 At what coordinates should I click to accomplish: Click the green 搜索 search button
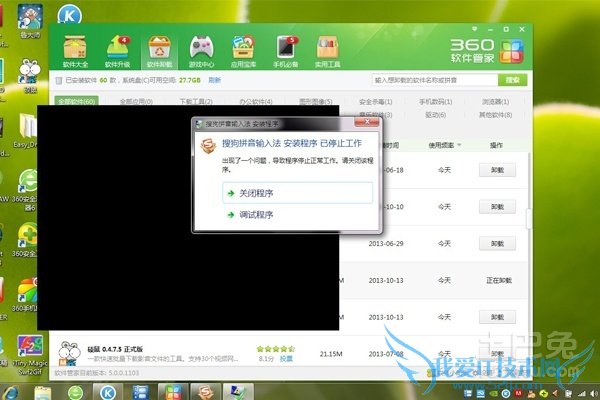(x=512, y=80)
